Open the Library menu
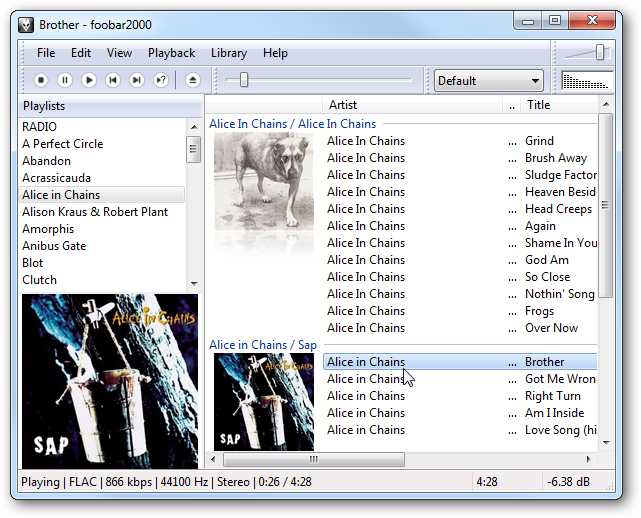Image resolution: width=641 pixels, height=518 pixels. point(229,53)
